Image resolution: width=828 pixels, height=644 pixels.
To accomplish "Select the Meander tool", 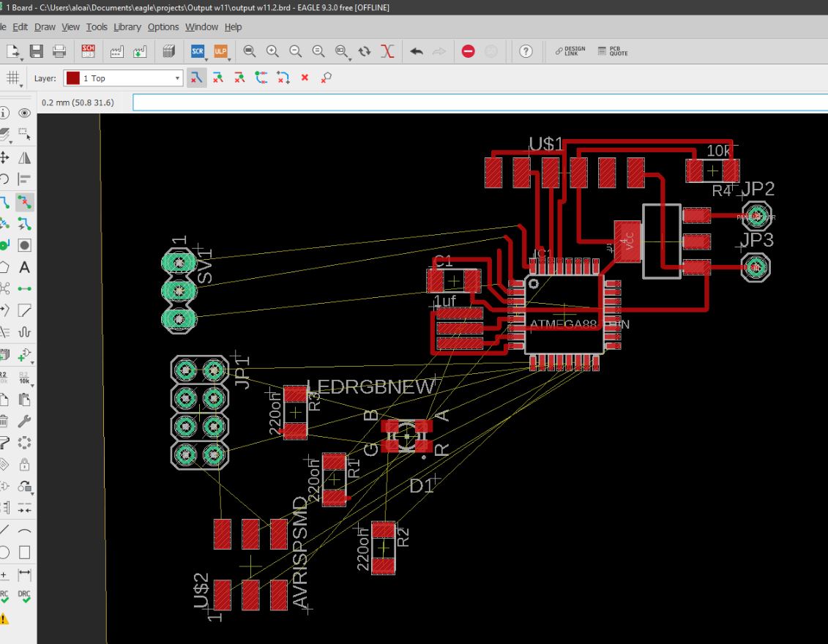I will tap(24, 332).
